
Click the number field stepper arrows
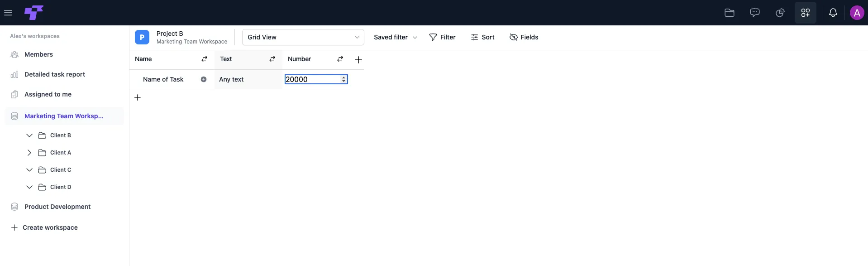click(344, 79)
